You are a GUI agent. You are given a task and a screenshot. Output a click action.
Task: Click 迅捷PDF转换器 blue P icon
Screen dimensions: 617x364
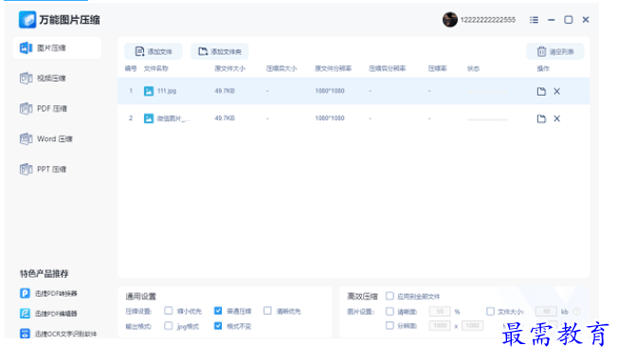[x=25, y=293]
